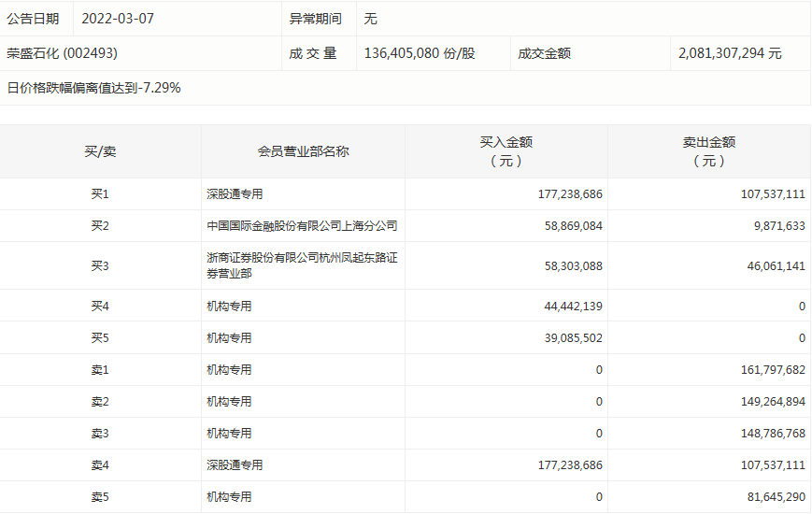Click the 成交量 value 136,405,080 份/股
This screenshot has height=514, width=812.
[x=419, y=53]
